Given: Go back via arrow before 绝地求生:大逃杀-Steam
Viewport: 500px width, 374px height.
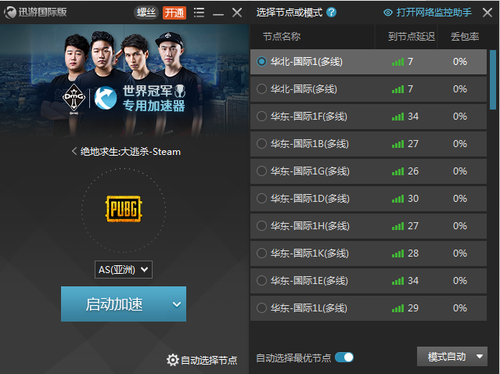Looking at the screenshot, I should (74, 152).
